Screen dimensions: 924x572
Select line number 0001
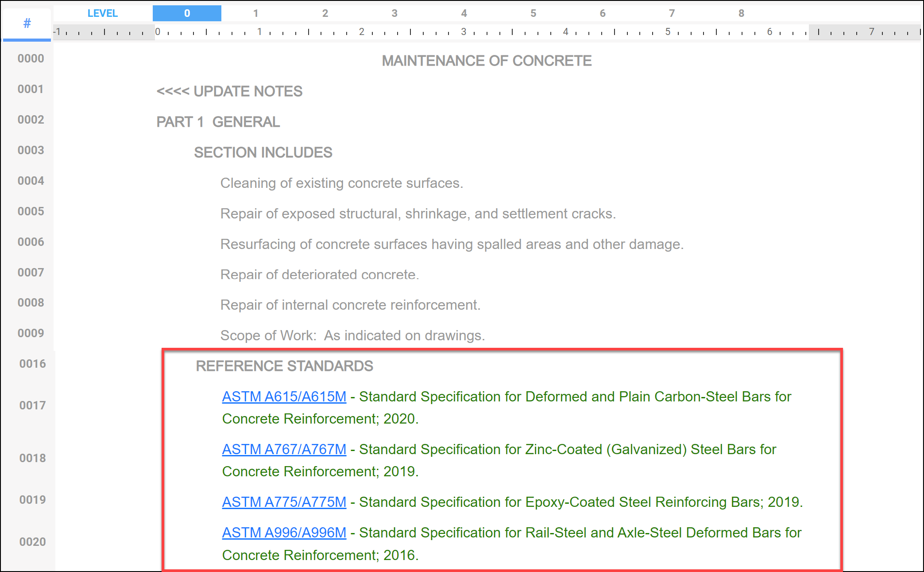(31, 89)
